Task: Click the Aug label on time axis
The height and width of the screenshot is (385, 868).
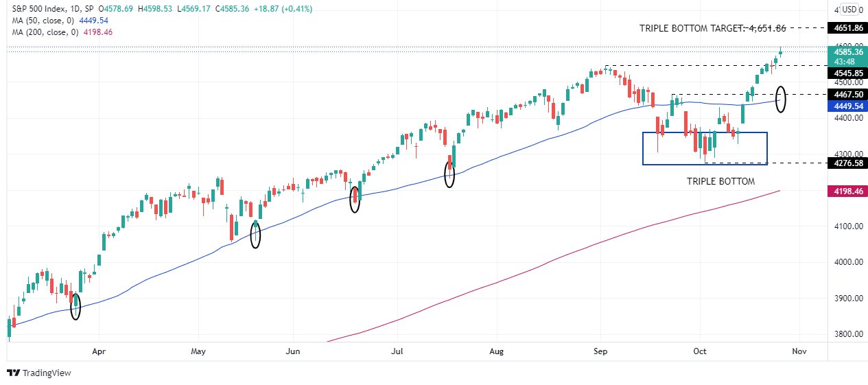Action: pyautogui.click(x=497, y=351)
